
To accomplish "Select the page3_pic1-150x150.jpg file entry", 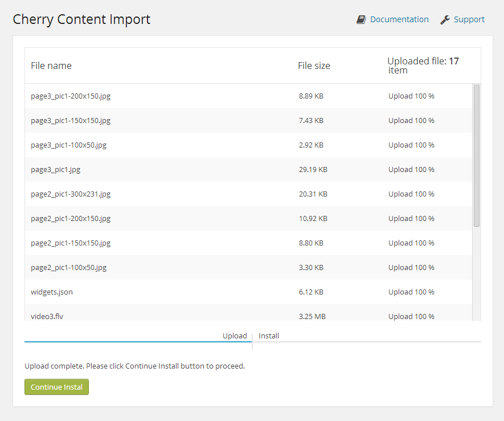I will point(71,120).
